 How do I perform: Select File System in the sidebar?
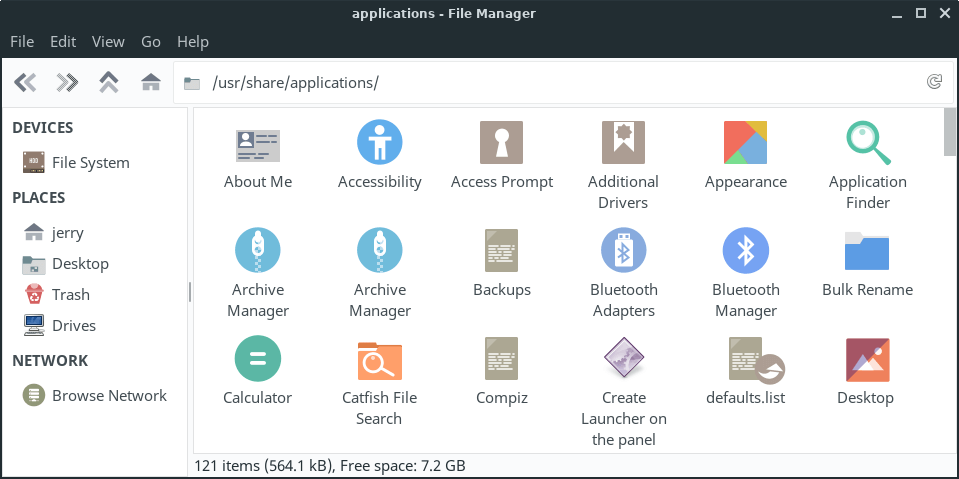click(90, 162)
